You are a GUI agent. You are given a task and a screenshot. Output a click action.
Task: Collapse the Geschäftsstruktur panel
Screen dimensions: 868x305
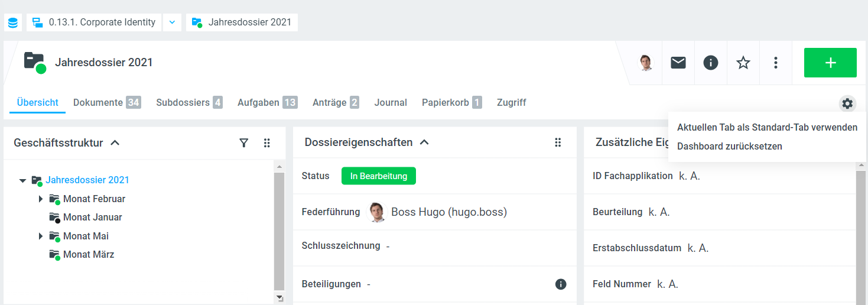(x=115, y=142)
